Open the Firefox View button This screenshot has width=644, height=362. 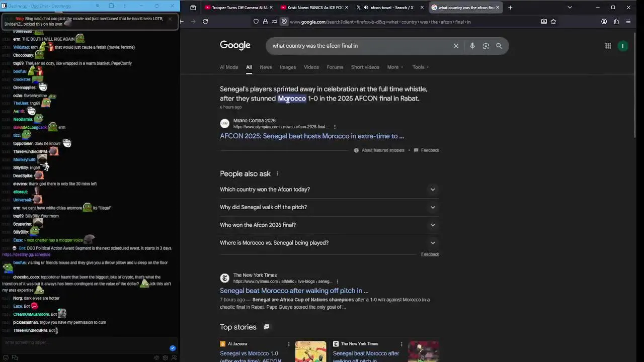193,8
